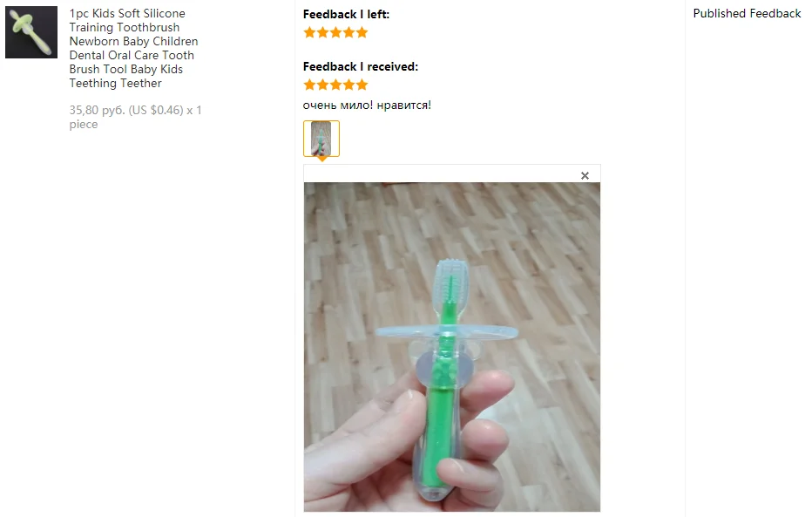
Task: Click third star under Feedback I received
Action: coord(335,85)
